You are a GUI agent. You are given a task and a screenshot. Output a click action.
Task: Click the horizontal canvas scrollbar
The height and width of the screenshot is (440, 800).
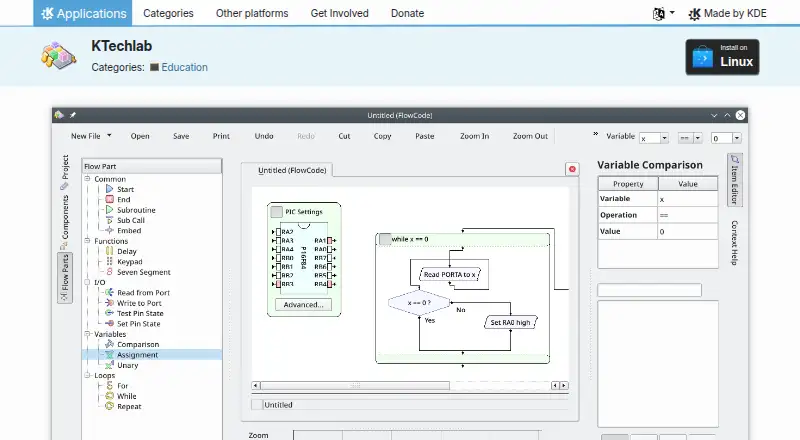click(355, 385)
